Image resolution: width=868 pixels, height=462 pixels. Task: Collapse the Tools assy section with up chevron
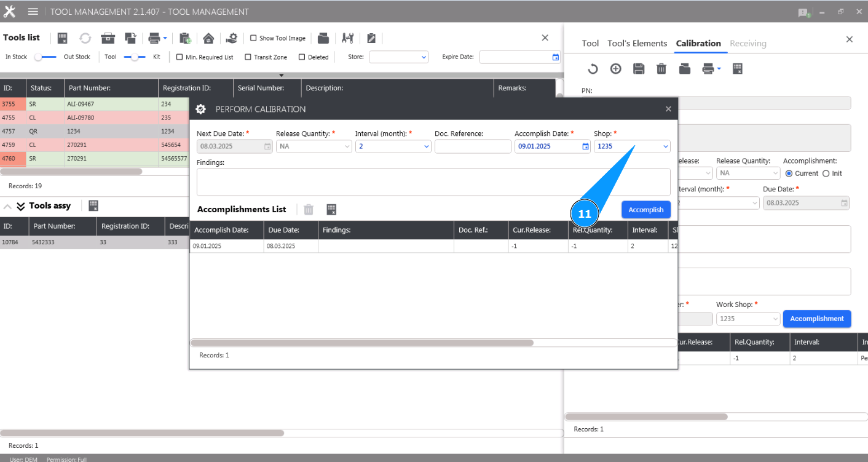[x=8, y=206]
